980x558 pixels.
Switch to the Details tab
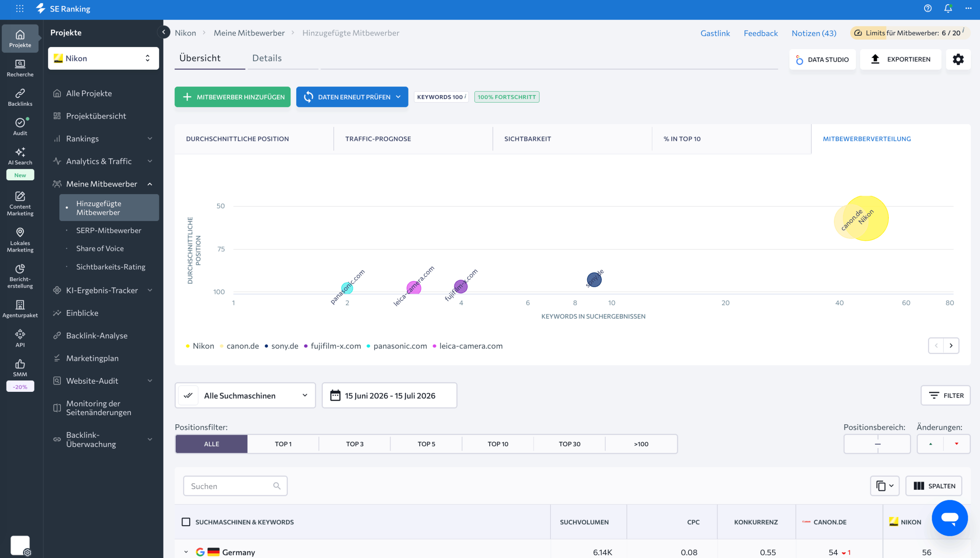pos(267,58)
